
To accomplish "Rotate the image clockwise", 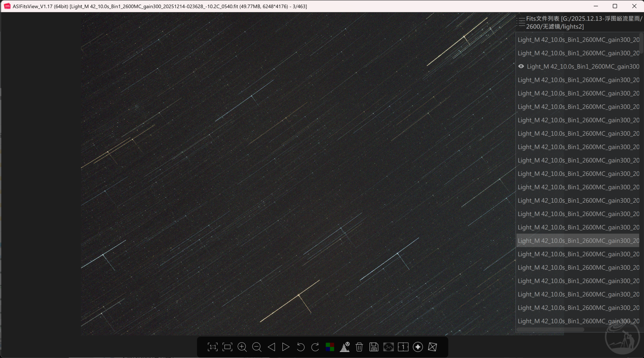I will coord(315,347).
